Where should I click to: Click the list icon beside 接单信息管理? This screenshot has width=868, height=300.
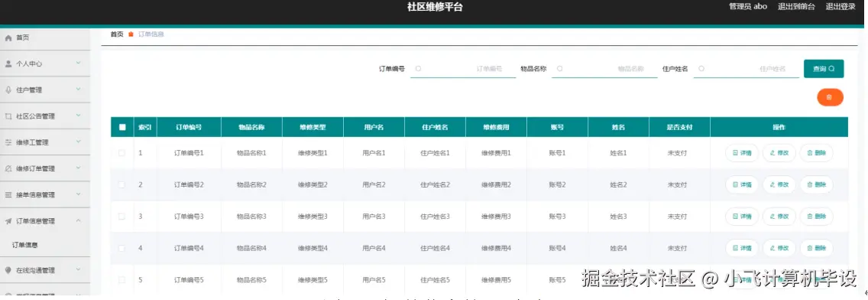coord(8,195)
